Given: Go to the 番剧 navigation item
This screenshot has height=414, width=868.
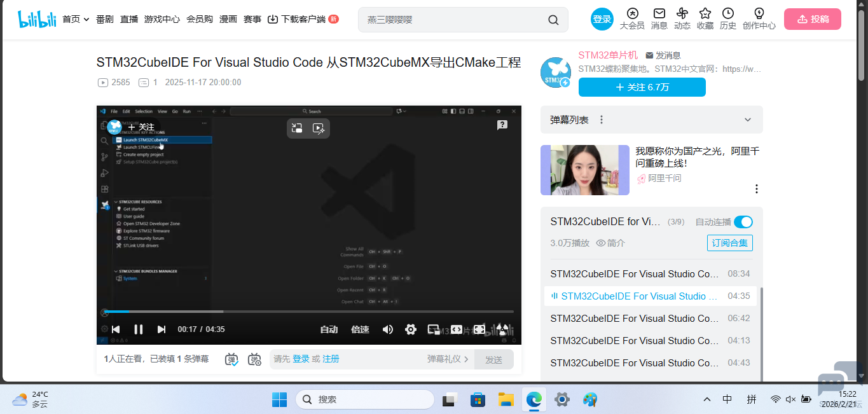Looking at the screenshot, I should pyautogui.click(x=105, y=19).
